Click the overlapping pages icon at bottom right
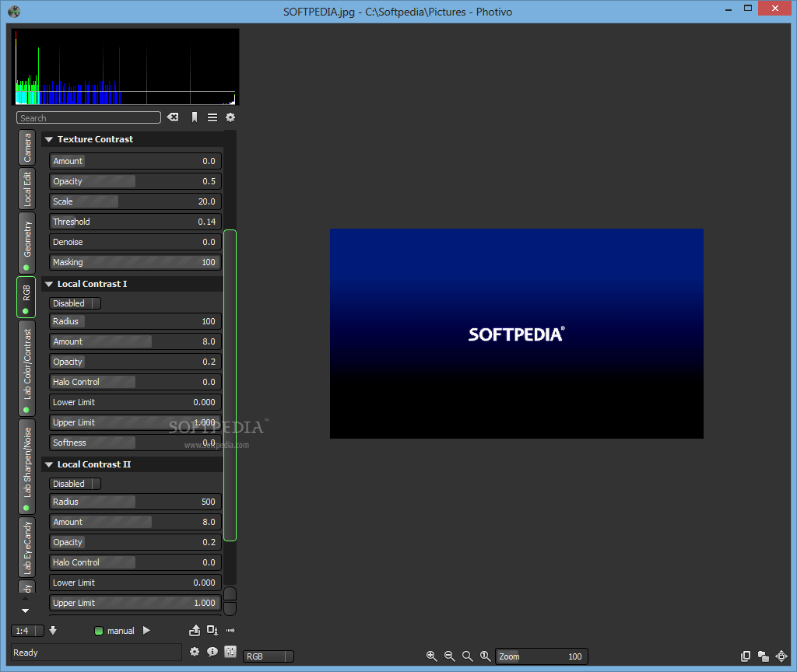797x672 pixels. click(x=745, y=656)
